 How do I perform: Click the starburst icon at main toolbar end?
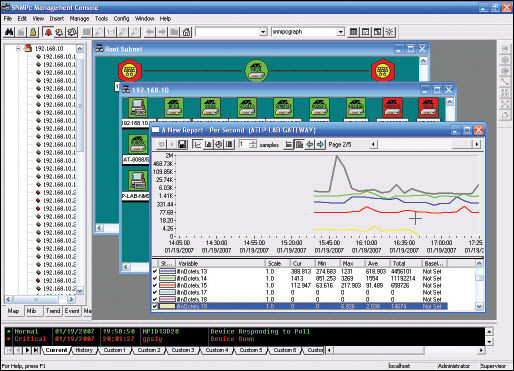[389, 32]
